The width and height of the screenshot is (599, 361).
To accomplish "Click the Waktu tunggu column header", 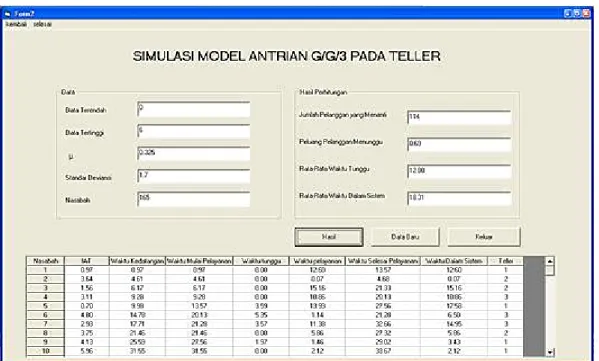I will pyautogui.click(x=261, y=261).
